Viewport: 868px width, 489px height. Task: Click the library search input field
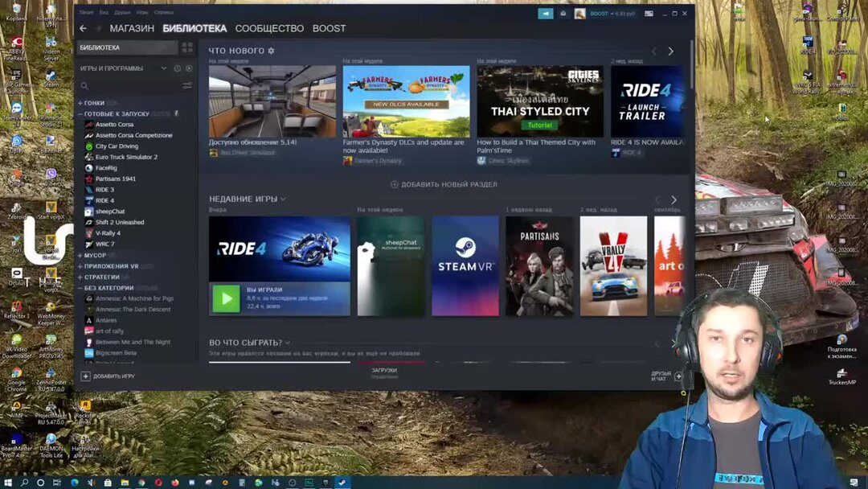134,86
